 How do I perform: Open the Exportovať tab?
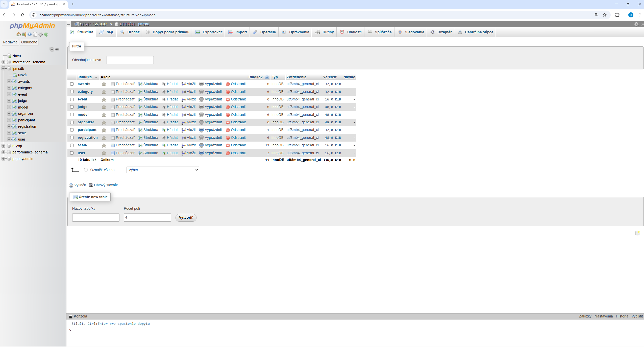point(209,32)
